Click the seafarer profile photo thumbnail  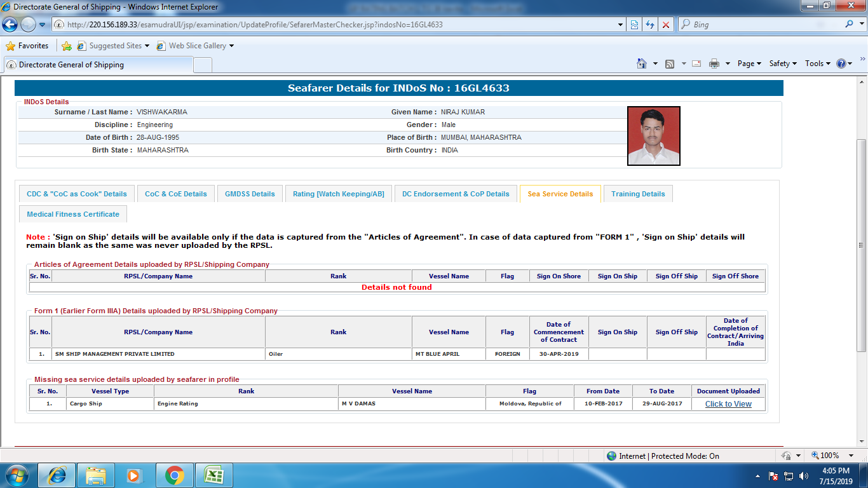[654, 136]
